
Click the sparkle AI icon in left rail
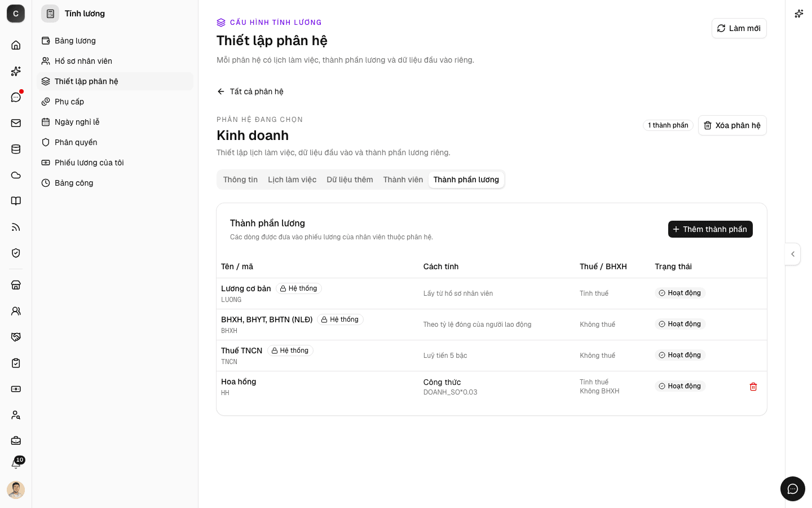click(16, 71)
